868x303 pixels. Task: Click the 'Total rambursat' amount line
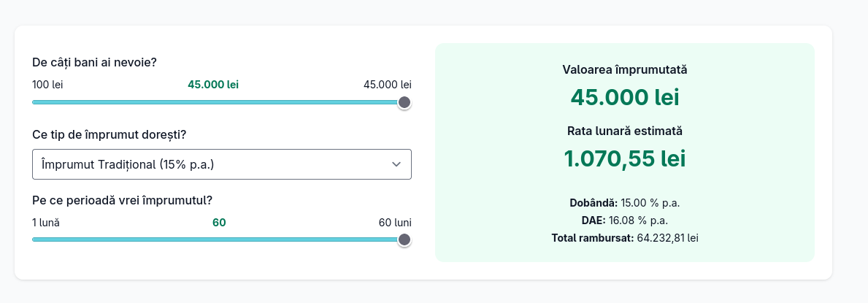[624, 237]
